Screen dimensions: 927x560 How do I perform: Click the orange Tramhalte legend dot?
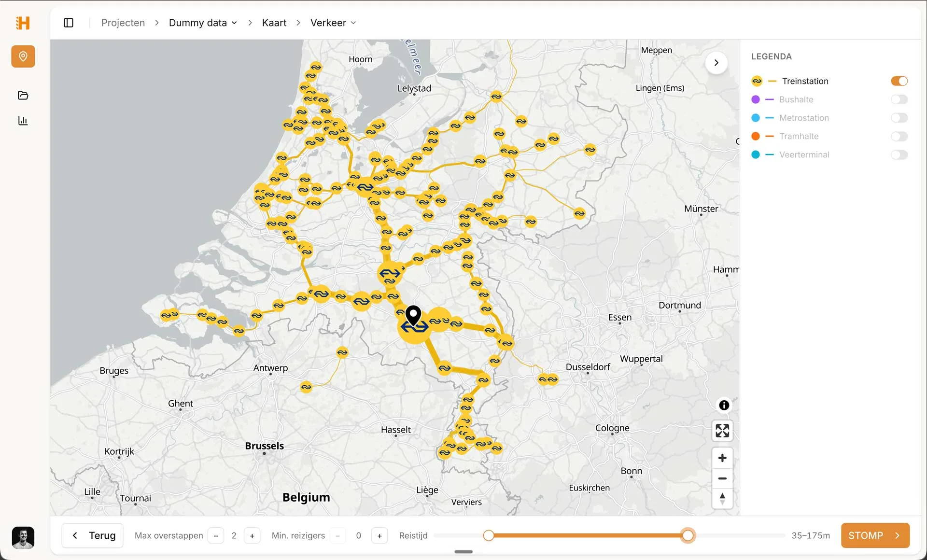pos(756,136)
